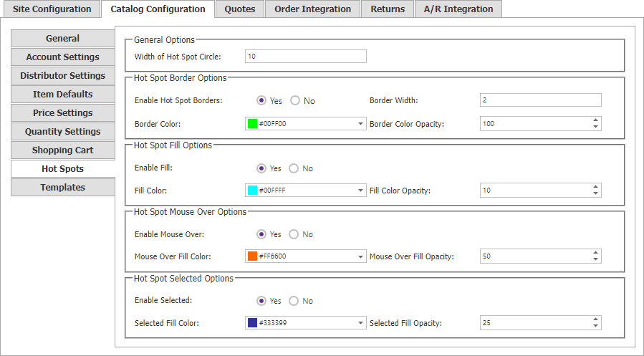Select No for Enable Fill

pos(294,168)
